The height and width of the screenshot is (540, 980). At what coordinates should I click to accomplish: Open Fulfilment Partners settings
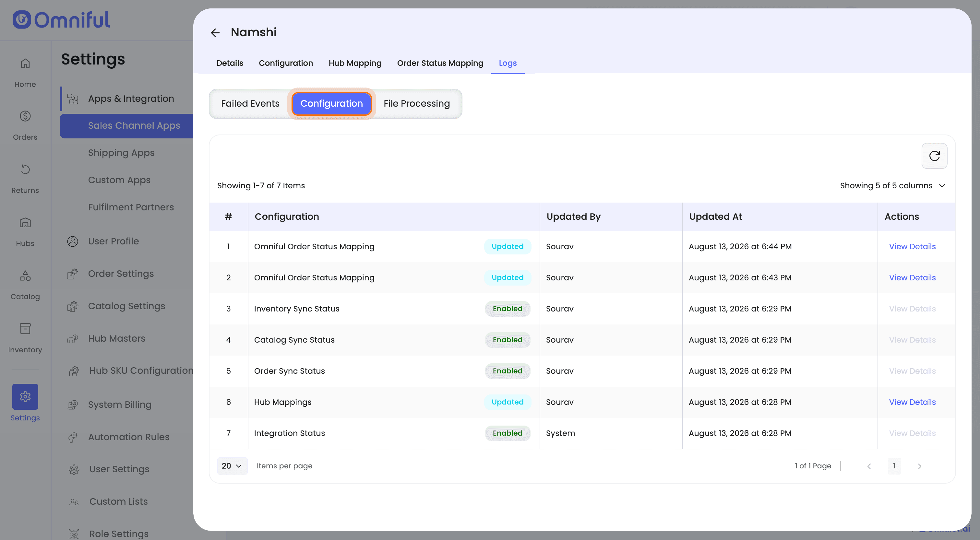coord(131,207)
